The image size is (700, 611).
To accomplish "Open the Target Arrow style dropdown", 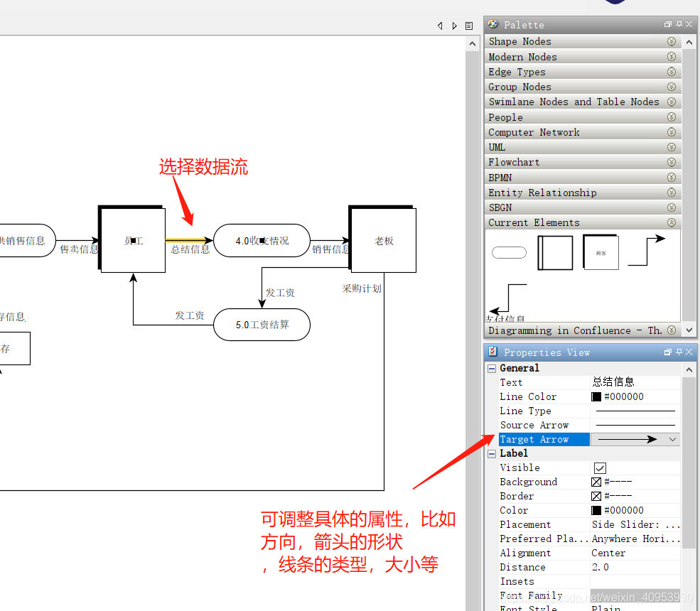I will click(x=674, y=439).
